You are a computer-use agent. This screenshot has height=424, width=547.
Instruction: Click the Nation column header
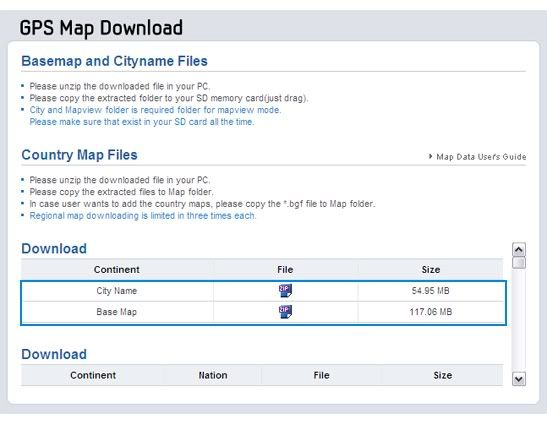[213, 375]
